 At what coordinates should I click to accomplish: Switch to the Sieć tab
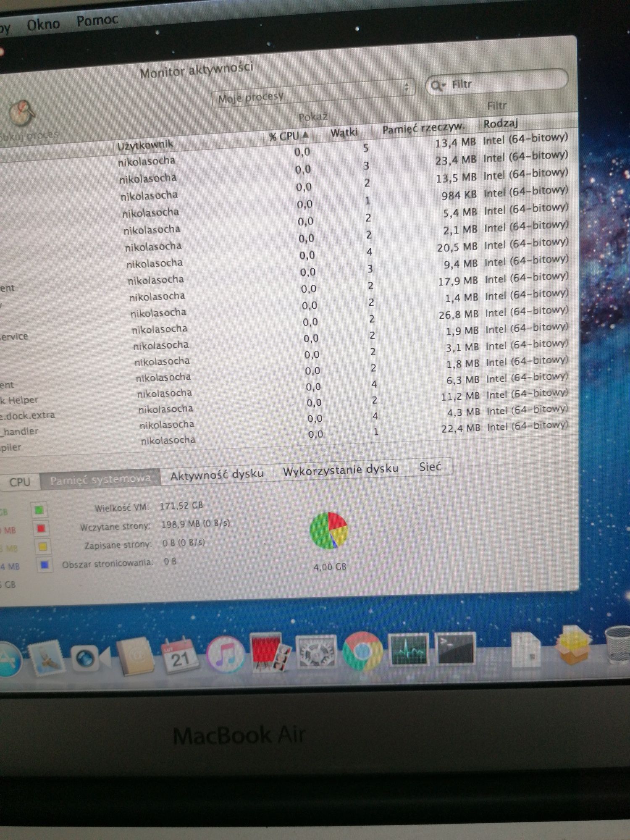[x=430, y=467]
